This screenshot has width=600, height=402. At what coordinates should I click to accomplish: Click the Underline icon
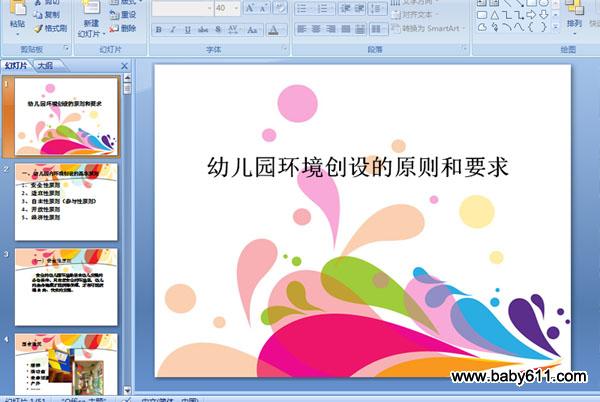coord(188,29)
